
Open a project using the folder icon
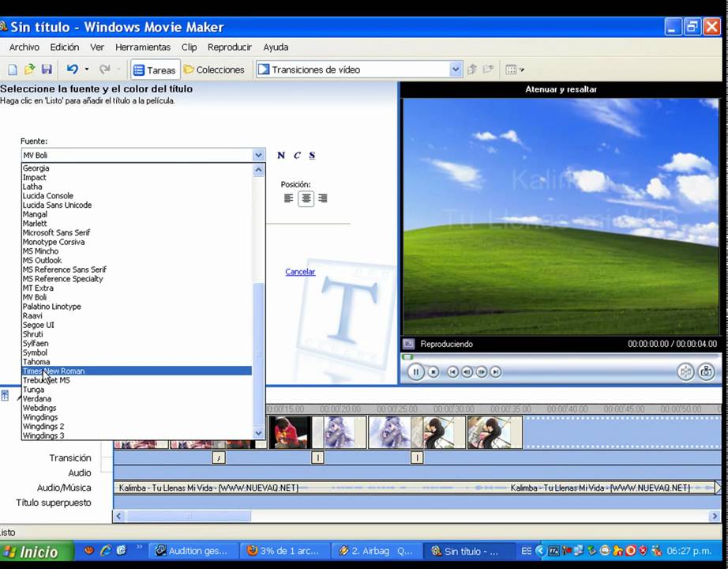point(30,70)
